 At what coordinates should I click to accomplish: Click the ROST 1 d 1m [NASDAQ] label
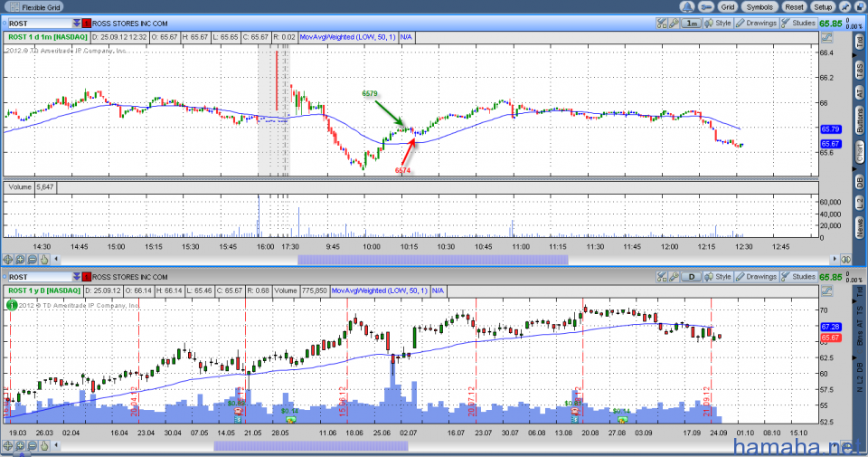click(47, 37)
